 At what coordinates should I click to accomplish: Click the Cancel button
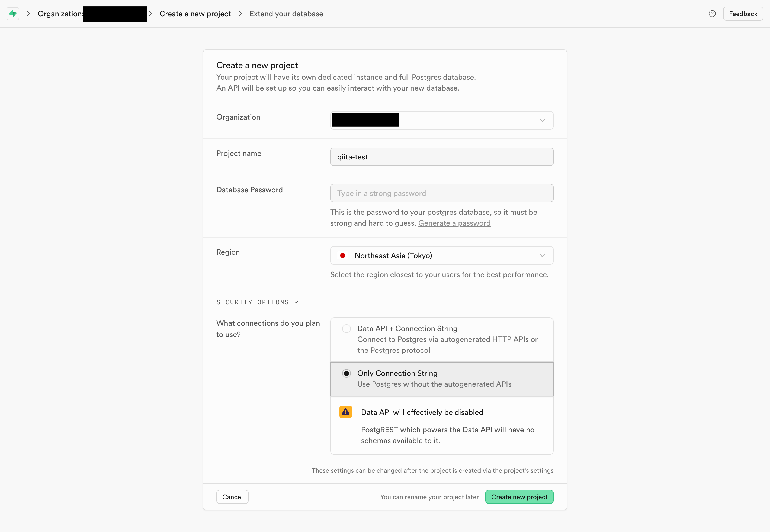232,497
